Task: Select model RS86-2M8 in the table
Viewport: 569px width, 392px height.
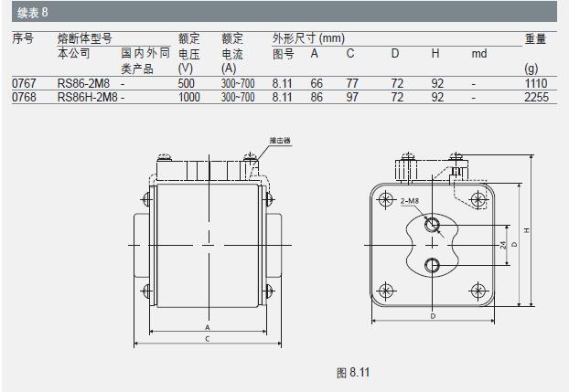Action: pos(83,83)
